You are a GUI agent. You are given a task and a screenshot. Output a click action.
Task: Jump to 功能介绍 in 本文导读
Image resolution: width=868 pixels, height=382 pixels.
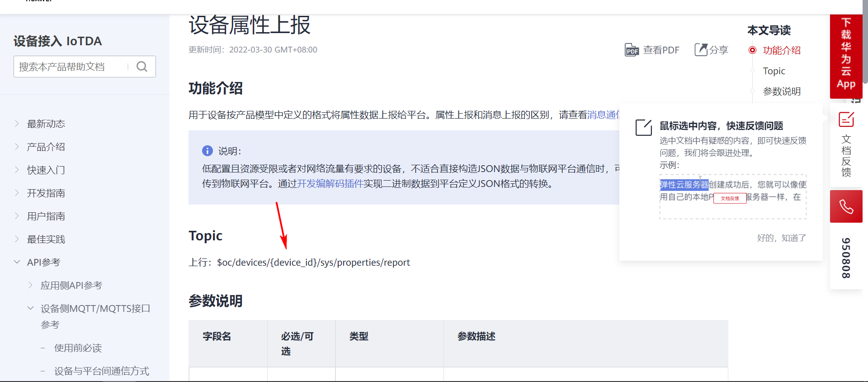782,50
